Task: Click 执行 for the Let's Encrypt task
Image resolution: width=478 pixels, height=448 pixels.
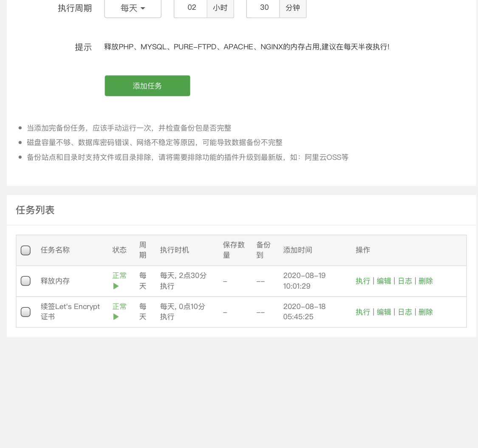Action: pyautogui.click(x=363, y=312)
